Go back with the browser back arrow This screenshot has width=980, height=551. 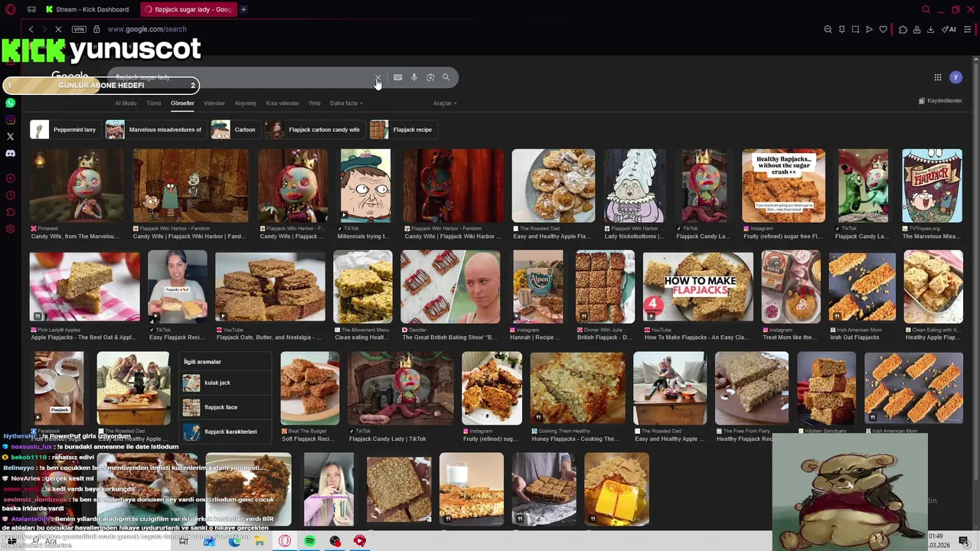coord(31,29)
